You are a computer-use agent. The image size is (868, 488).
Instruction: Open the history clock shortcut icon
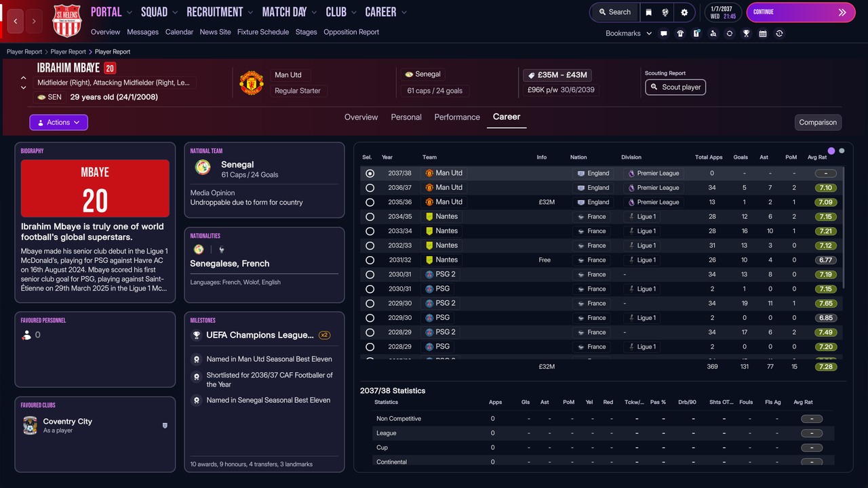click(x=779, y=33)
